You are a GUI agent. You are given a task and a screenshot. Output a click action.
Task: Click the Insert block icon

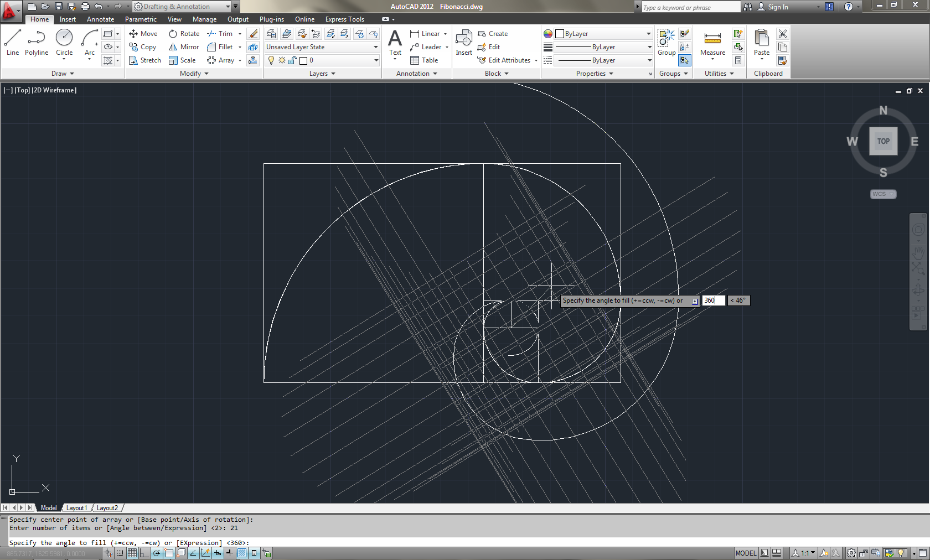click(463, 40)
